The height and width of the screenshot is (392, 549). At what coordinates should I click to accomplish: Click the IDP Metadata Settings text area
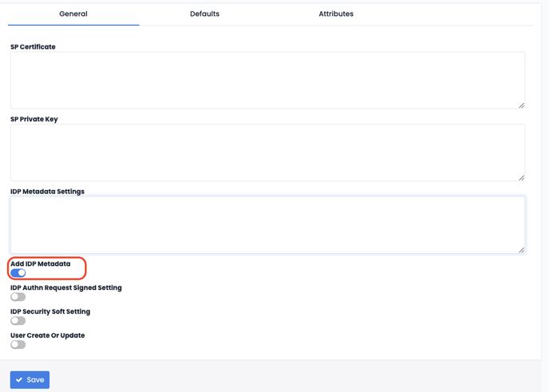point(267,224)
